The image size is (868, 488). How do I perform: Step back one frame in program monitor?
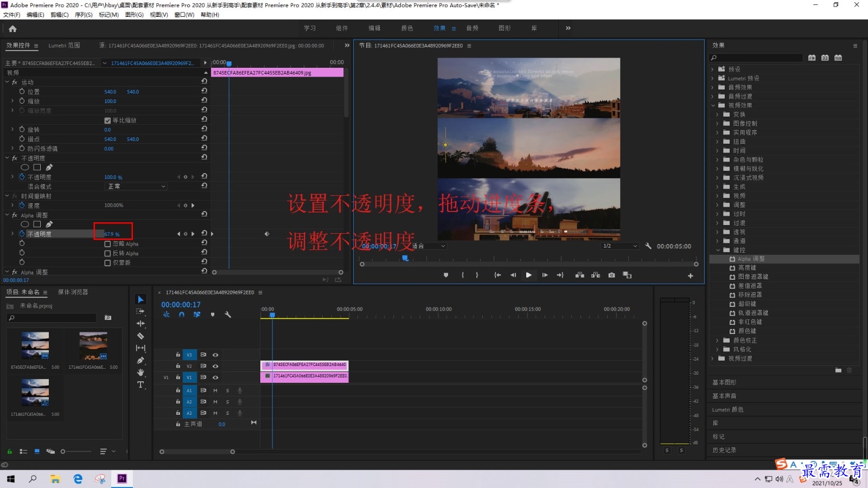coord(513,275)
